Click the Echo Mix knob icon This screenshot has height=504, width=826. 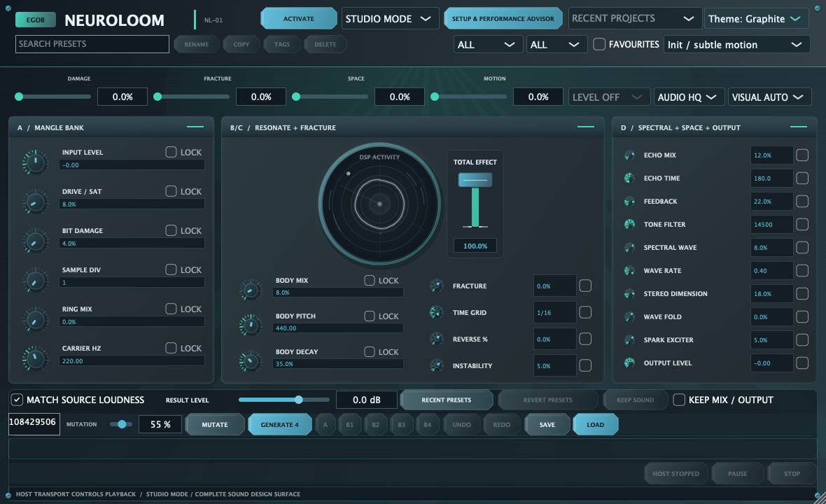click(x=629, y=155)
